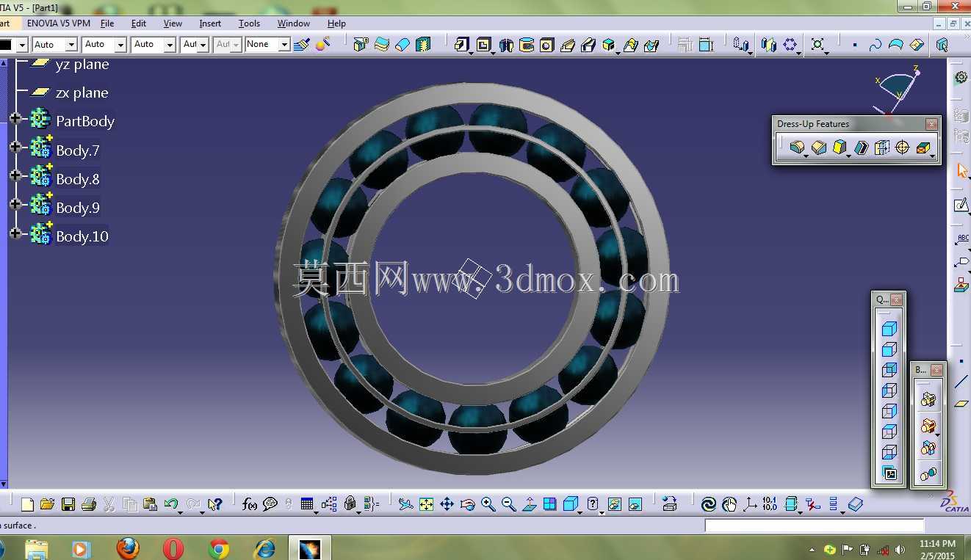
Task: Select the Pocket tool
Action: pos(483,45)
